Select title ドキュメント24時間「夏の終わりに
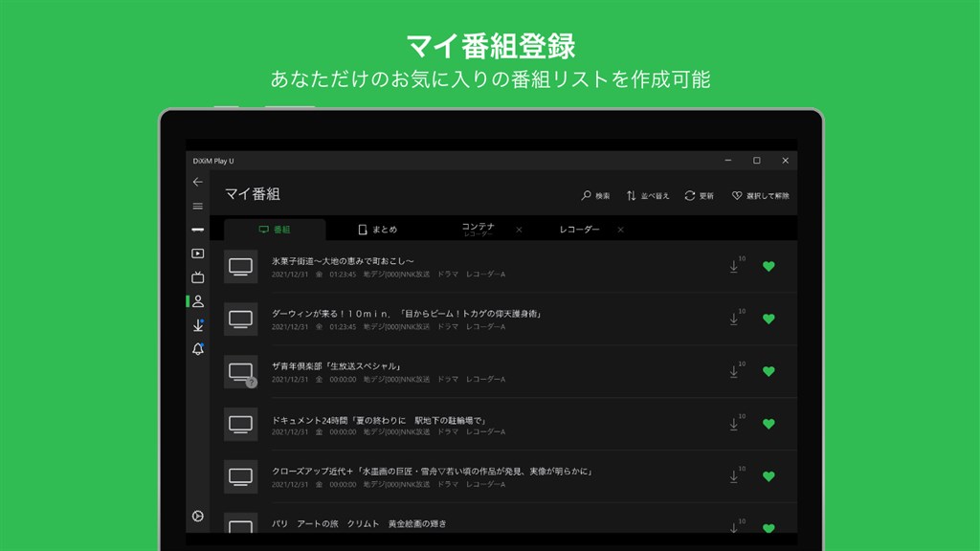The width and height of the screenshot is (980, 551). point(379,421)
